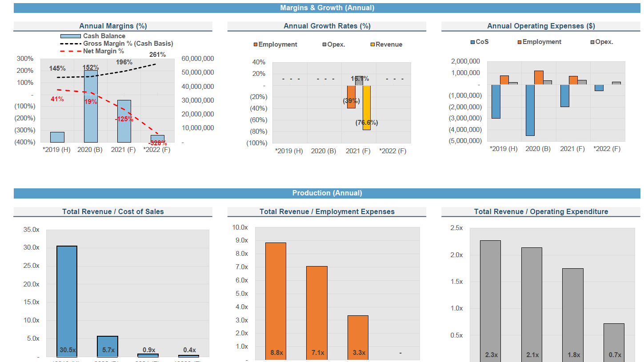Select the Margins & Growth (Annual) section header
This screenshot has width=644, height=362.
tap(327, 8)
